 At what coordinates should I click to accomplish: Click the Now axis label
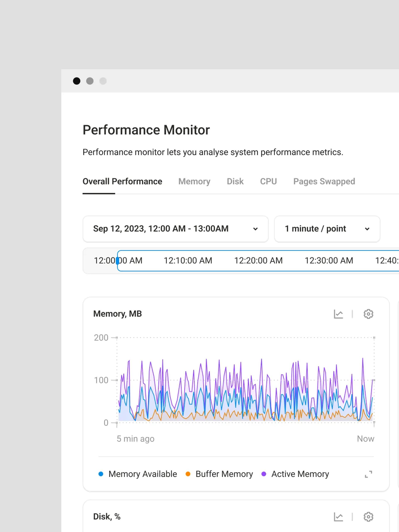pos(366,439)
